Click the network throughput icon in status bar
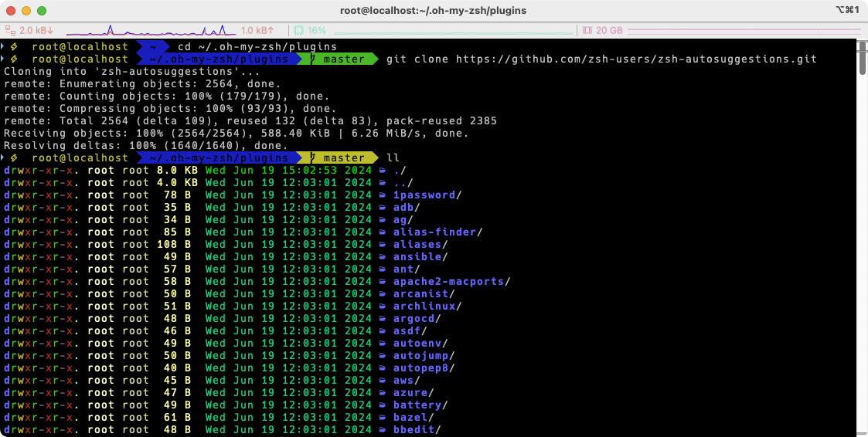 pyautogui.click(x=9, y=30)
